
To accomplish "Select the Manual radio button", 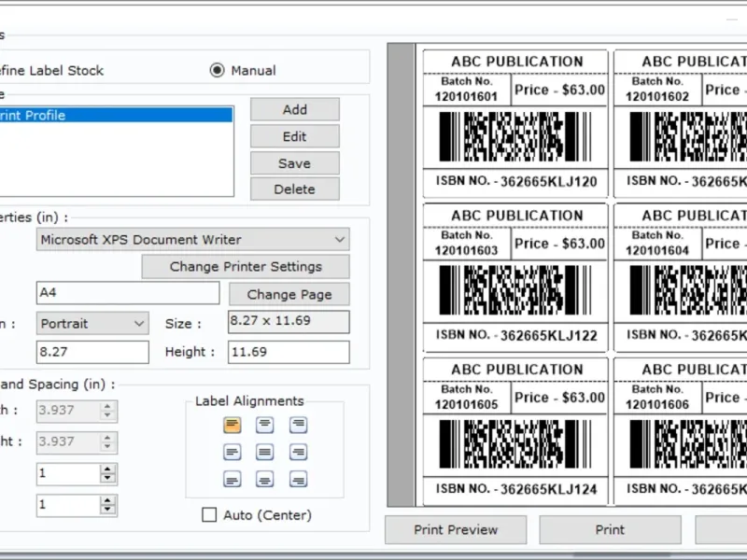I will click(218, 71).
